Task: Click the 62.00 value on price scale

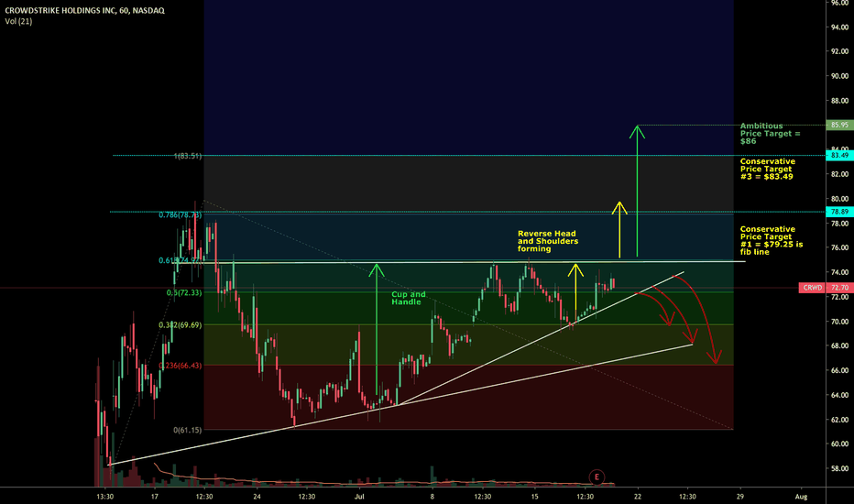Action: point(839,420)
